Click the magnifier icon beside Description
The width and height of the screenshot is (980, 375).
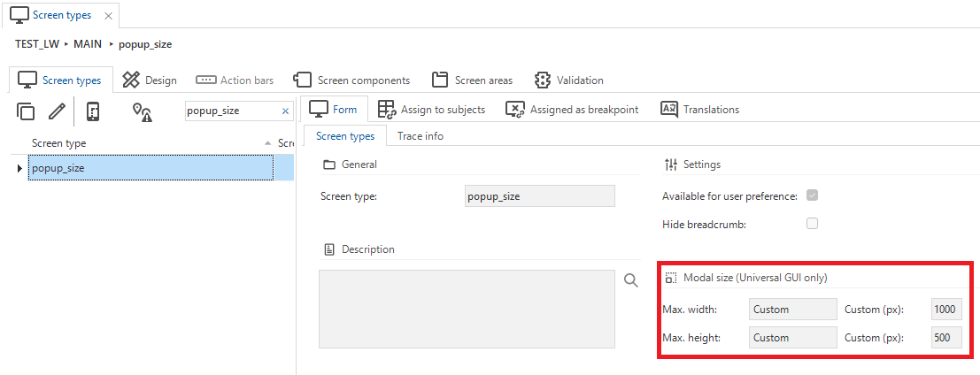click(631, 280)
